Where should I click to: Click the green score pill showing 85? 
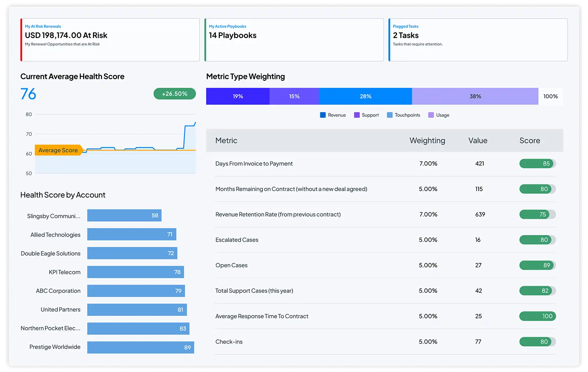point(537,164)
